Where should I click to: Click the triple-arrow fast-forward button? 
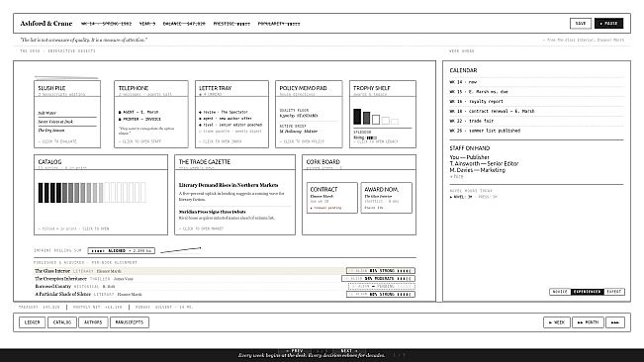[x=615, y=322]
